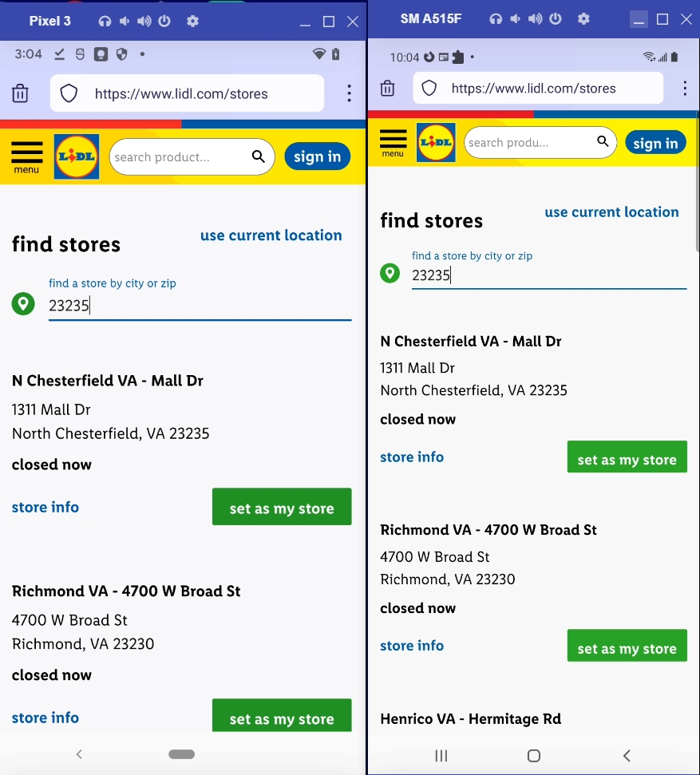Set N Chesterfield VA as my store
The width and height of the screenshot is (700, 775).
[x=281, y=506]
